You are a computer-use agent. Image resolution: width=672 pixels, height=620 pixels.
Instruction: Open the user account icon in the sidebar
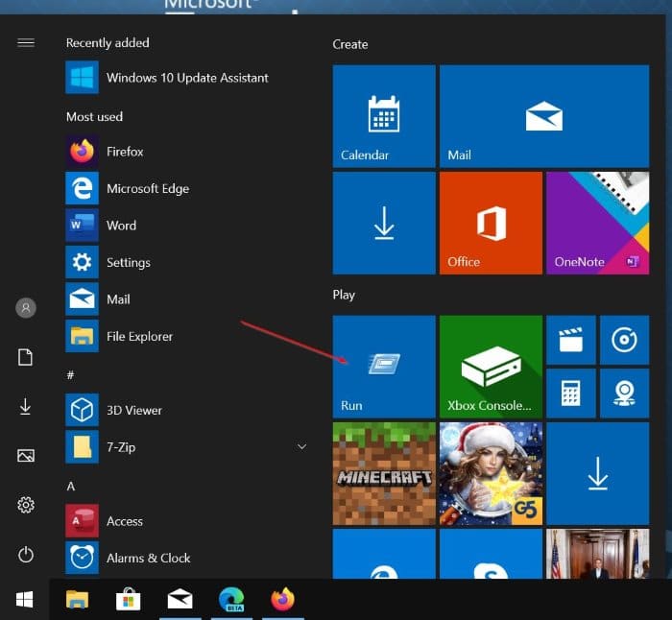[x=26, y=308]
